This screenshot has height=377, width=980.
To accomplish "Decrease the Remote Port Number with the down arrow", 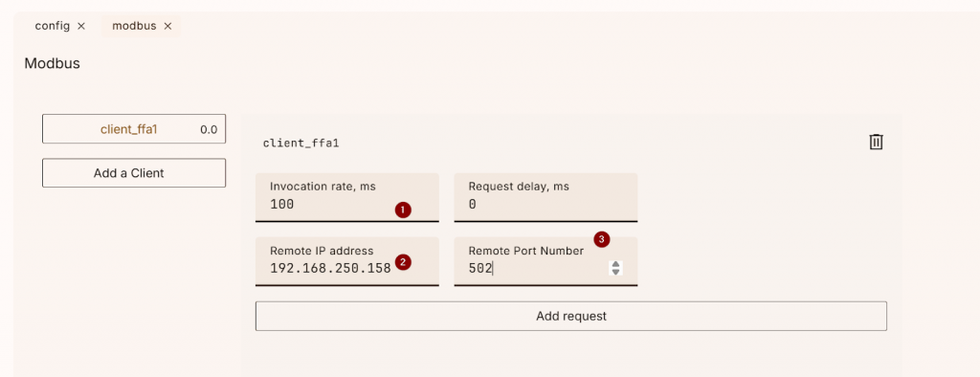I will 615,272.
